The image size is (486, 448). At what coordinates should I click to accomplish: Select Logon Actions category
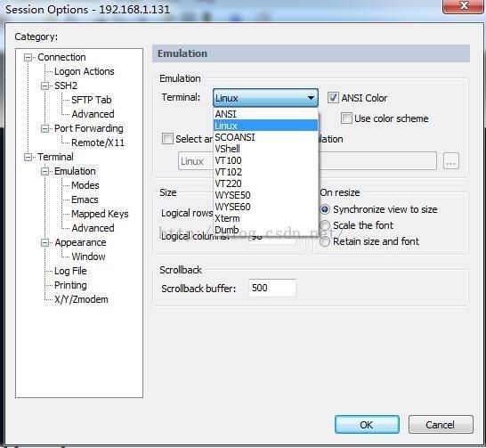coord(85,71)
